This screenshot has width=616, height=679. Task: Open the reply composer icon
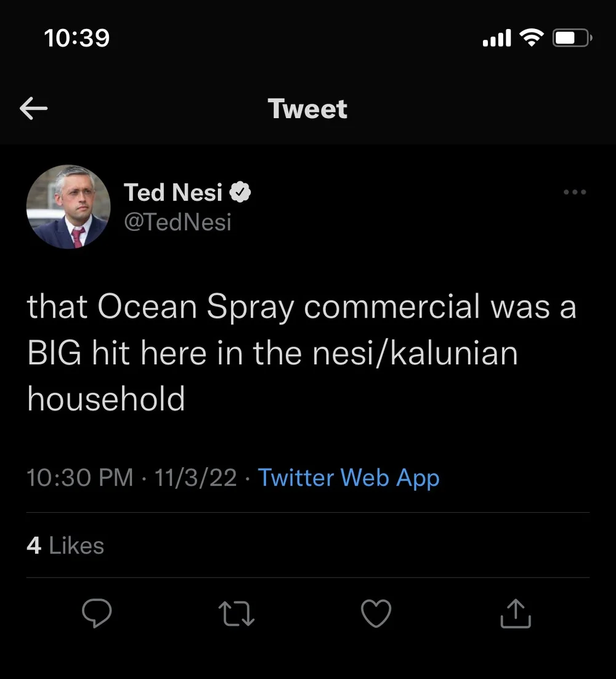pos(97,613)
